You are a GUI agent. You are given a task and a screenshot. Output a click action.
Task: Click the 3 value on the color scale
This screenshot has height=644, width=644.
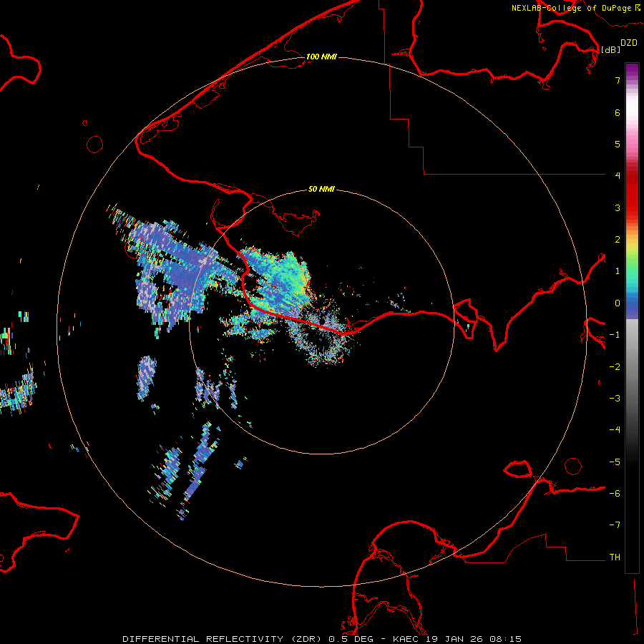(x=618, y=208)
